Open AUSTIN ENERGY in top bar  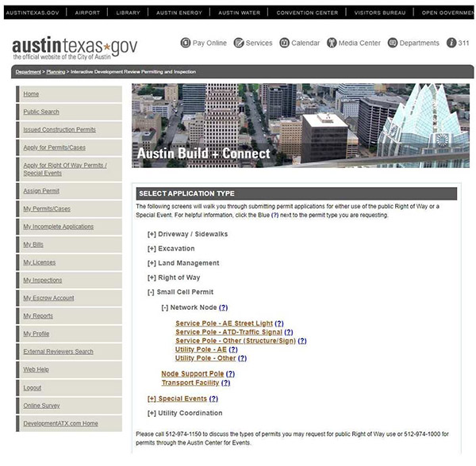click(x=179, y=13)
